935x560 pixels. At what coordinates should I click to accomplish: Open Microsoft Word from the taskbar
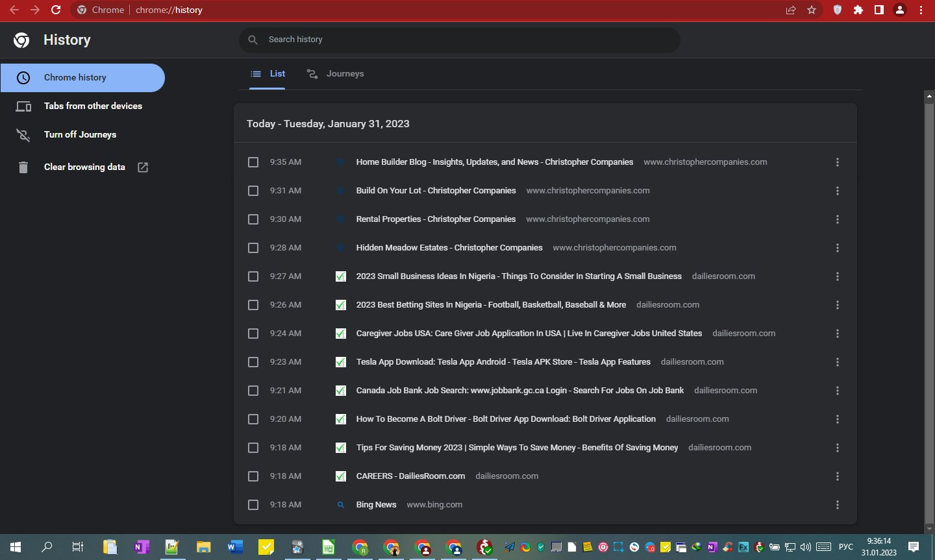[234, 547]
